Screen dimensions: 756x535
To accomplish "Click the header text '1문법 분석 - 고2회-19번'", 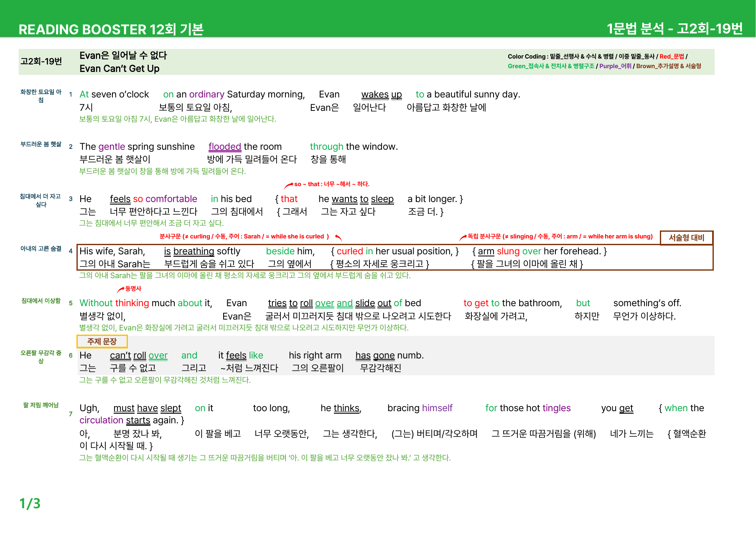I will (x=675, y=28).
